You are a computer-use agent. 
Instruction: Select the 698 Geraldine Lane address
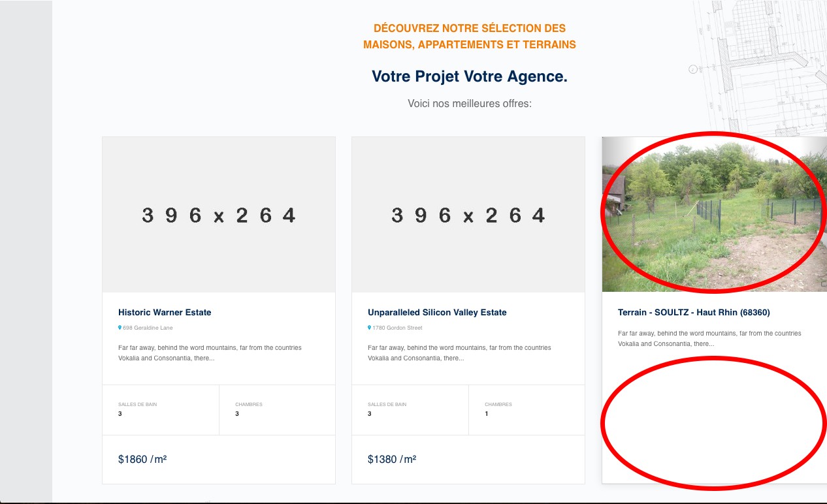pos(148,328)
